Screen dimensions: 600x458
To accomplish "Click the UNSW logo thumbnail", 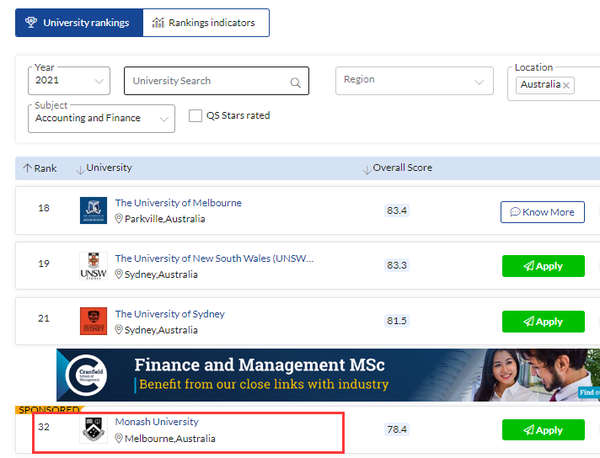I will coord(93,266).
